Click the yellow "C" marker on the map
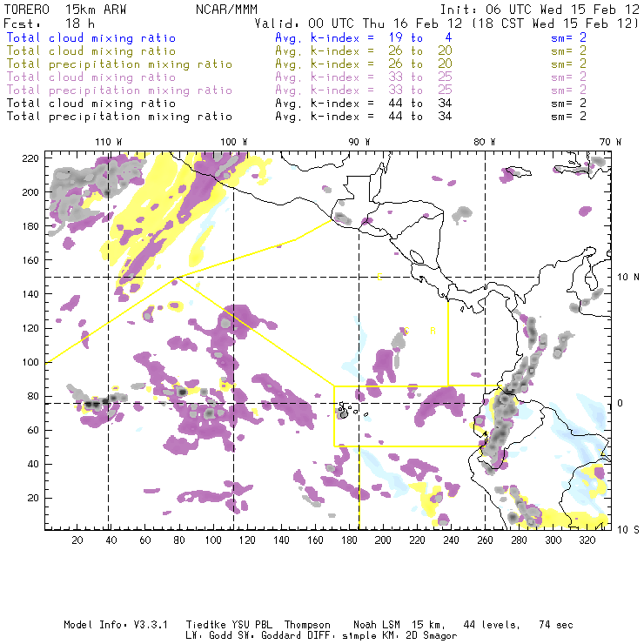 point(406,331)
